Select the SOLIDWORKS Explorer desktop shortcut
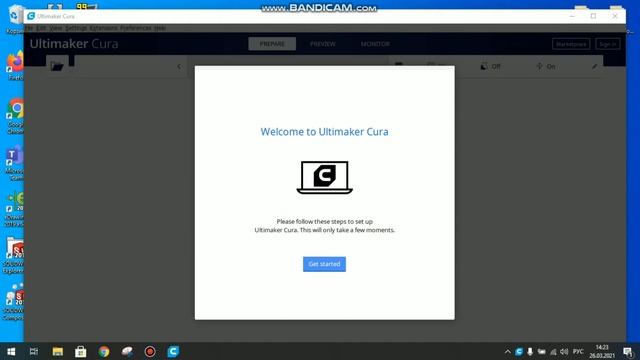Screen dimensions: 640x360 click(14, 256)
